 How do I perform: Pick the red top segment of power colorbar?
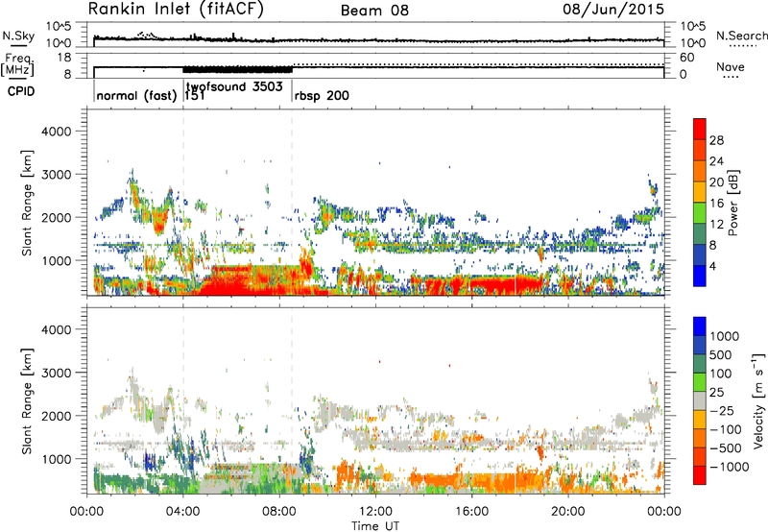(x=700, y=129)
